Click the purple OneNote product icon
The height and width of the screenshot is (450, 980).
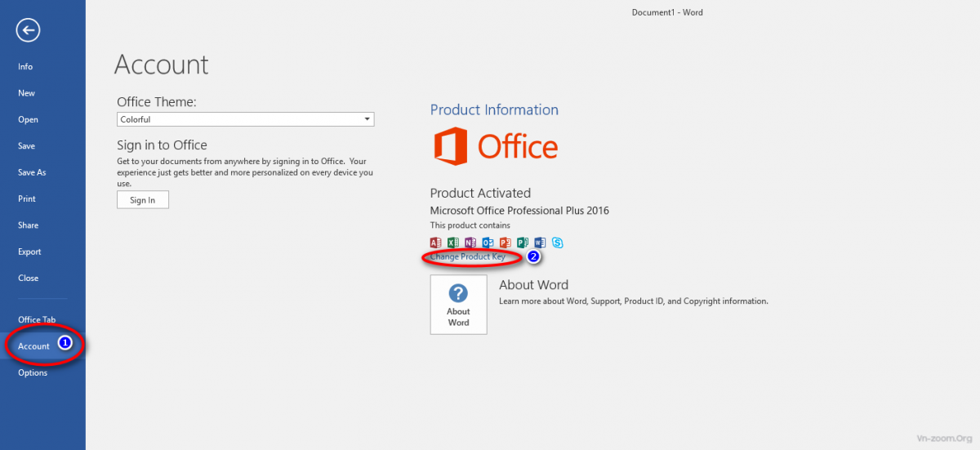[x=470, y=243]
